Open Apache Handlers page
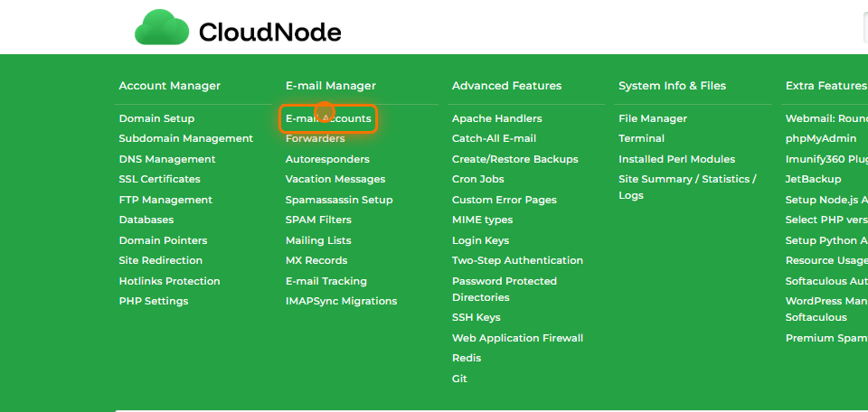 (x=497, y=118)
